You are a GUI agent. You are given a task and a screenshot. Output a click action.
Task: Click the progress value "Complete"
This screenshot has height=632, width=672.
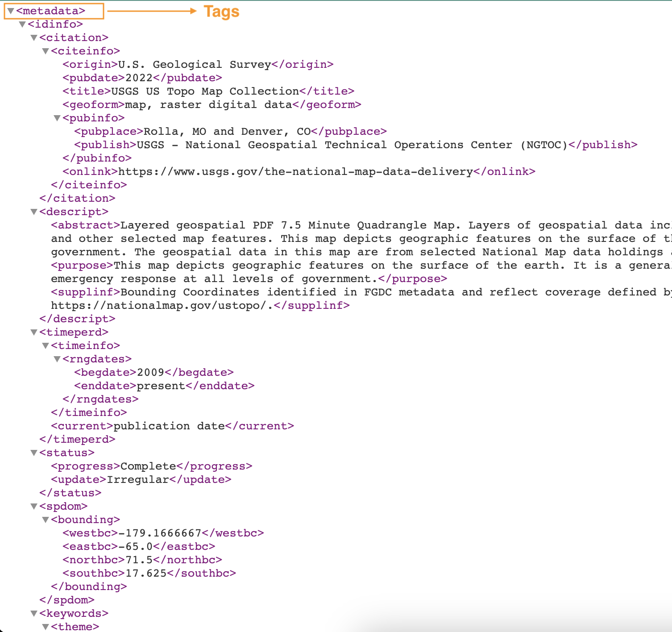(148, 466)
